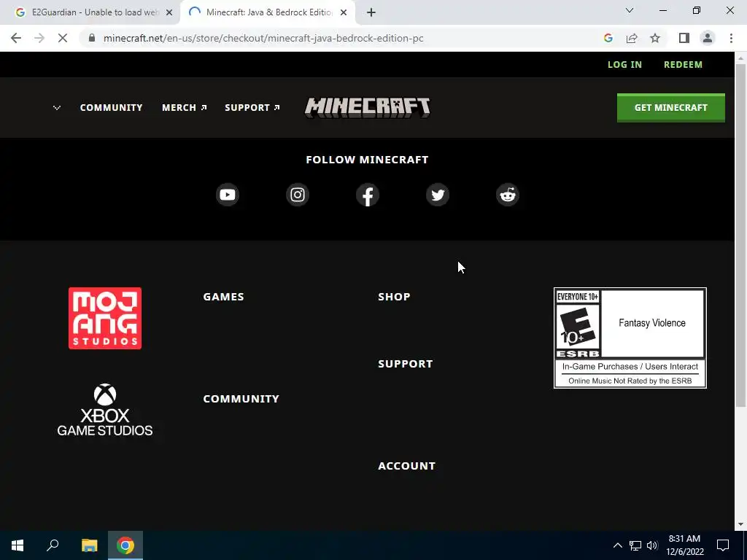
Task: Open Merch external link in header
Action: click(x=184, y=108)
